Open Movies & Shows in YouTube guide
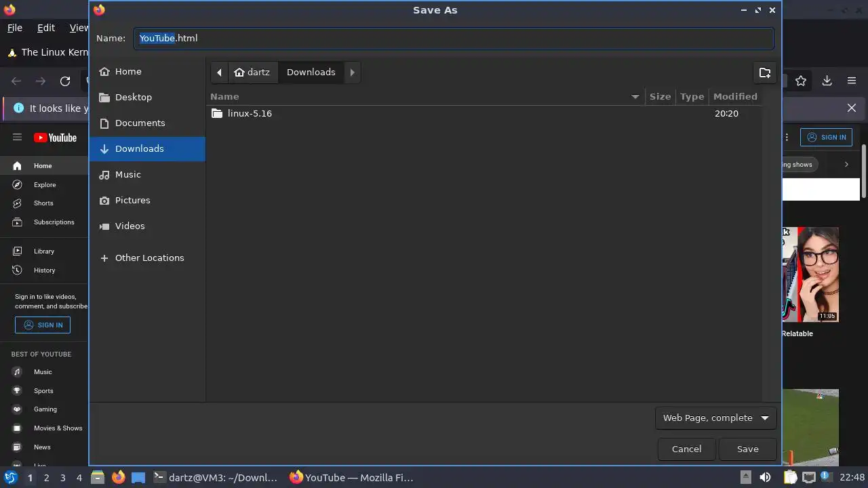This screenshot has height=488, width=868. pyautogui.click(x=44, y=428)
